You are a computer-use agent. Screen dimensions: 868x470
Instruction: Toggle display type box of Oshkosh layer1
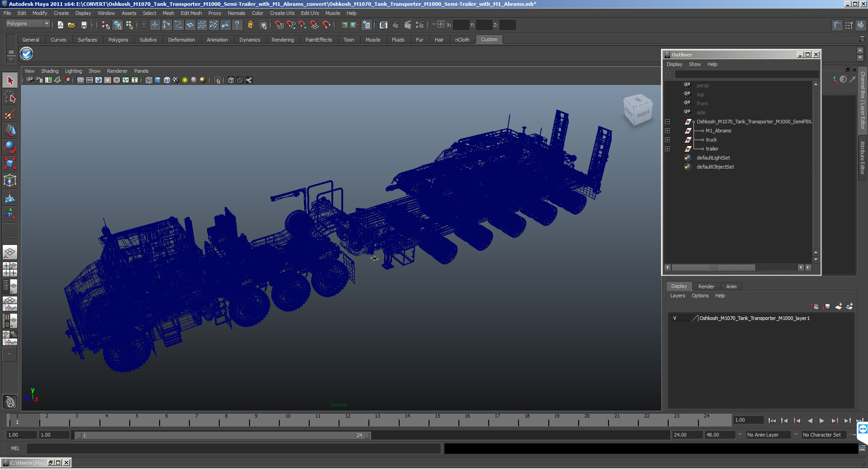click(685, 318)
